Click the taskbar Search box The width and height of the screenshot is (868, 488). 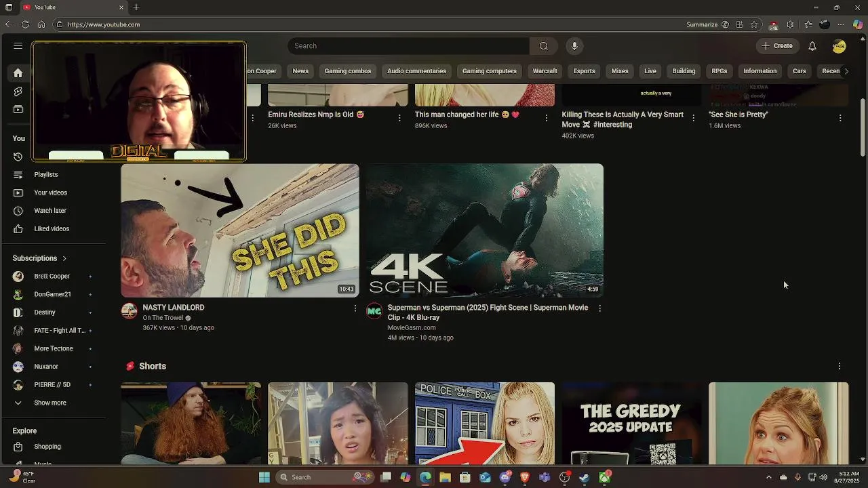pyautogui.click(x=323, y=477)
